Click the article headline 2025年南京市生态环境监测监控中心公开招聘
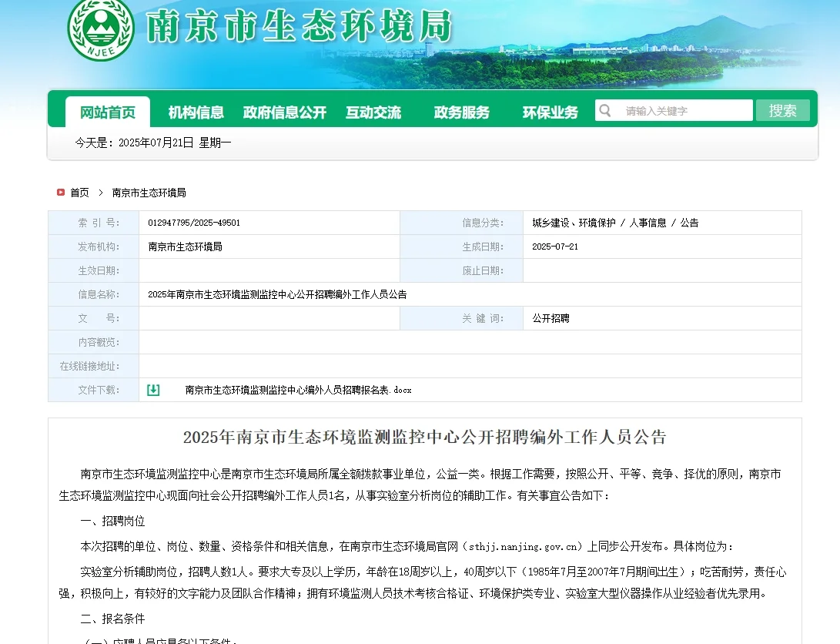 click(x=425, y=438)
